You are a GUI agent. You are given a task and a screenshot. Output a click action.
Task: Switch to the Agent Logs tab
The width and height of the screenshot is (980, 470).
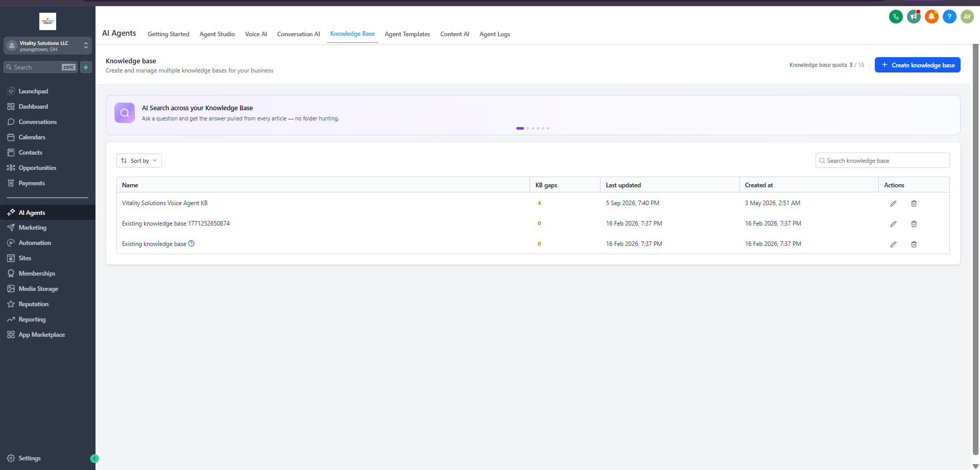(x=495, y=34)
